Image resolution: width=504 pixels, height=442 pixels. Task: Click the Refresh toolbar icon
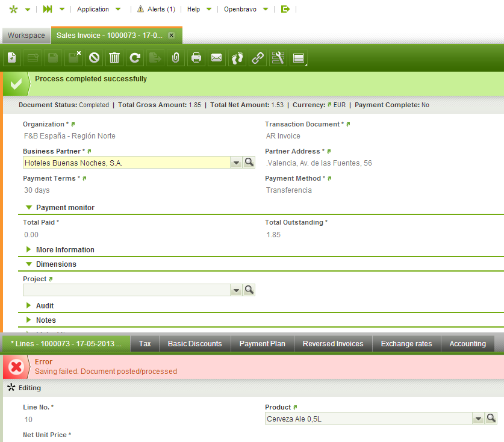coord(135,58)
